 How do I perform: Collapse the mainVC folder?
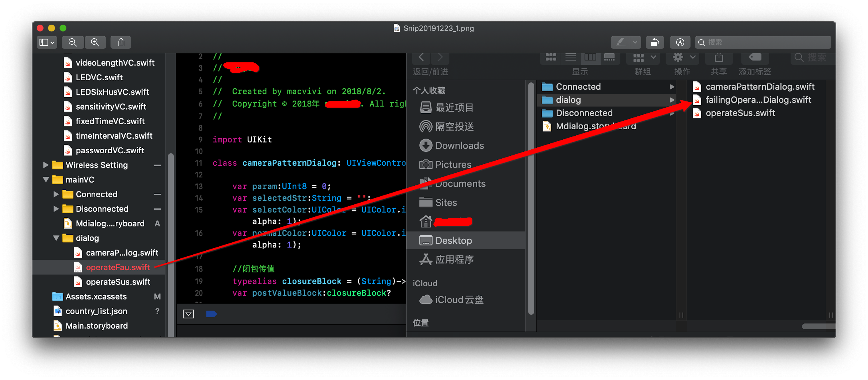point(46,180)
